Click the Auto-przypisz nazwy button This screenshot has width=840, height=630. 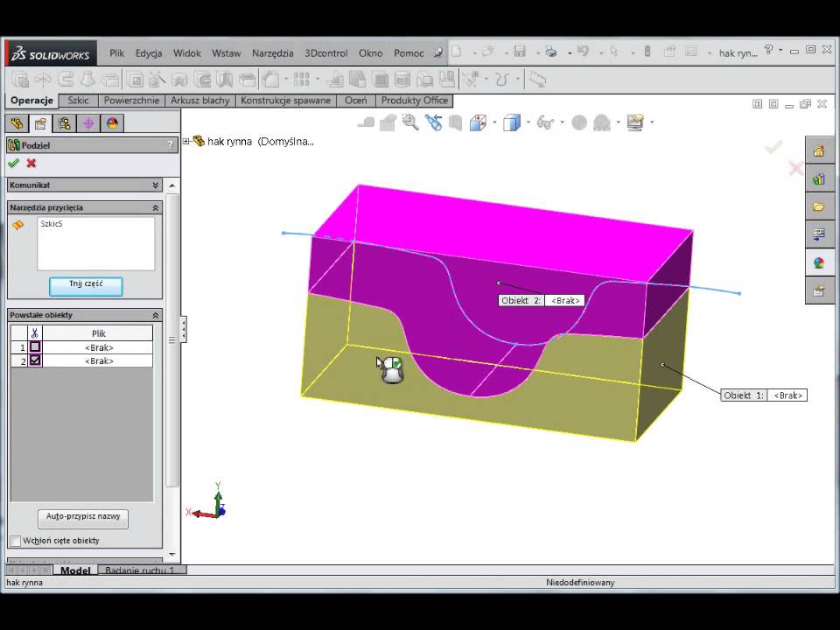83,519
